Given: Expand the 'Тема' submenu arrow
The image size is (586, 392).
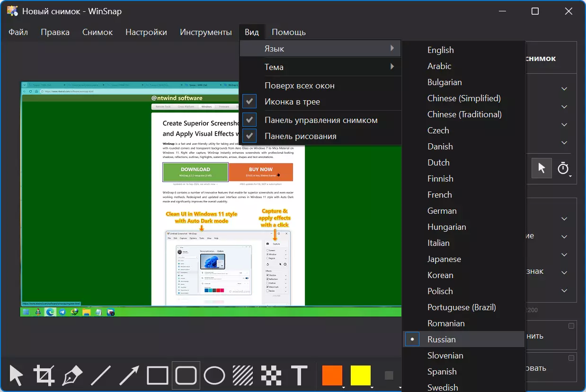Looking at the screenshot, I should pos(392,67).
